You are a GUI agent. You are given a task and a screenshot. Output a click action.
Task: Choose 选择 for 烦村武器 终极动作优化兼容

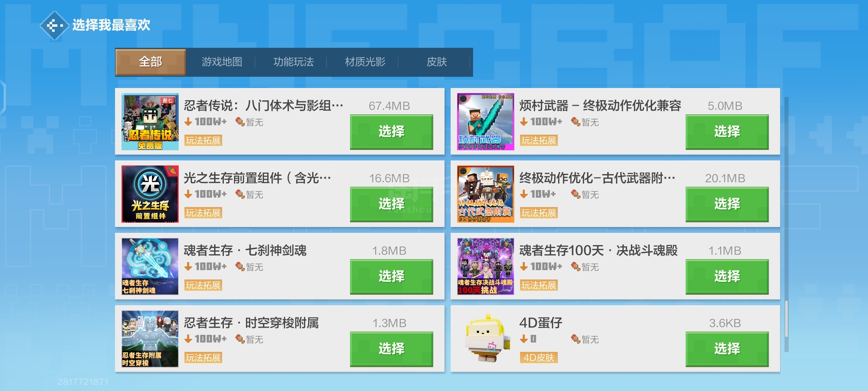pyautogui.click(x=727, y=132)
